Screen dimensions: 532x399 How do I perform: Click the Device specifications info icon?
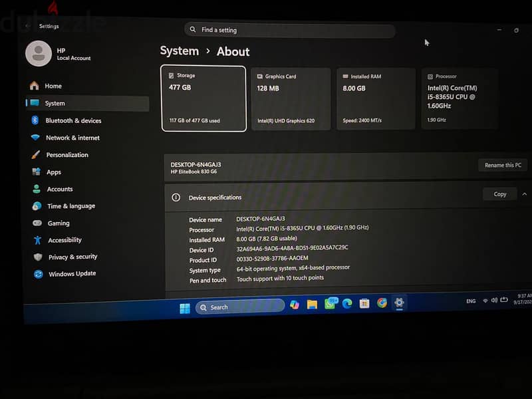coord(176,197)
